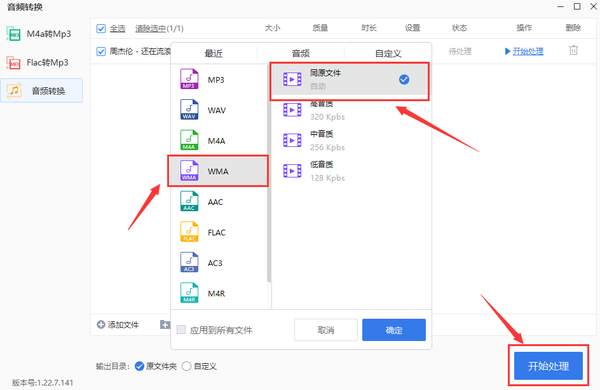Viewport: 600px width, 390px height.
Task: Choose the 原文件夹 output radio option
Action: [140, 366]
